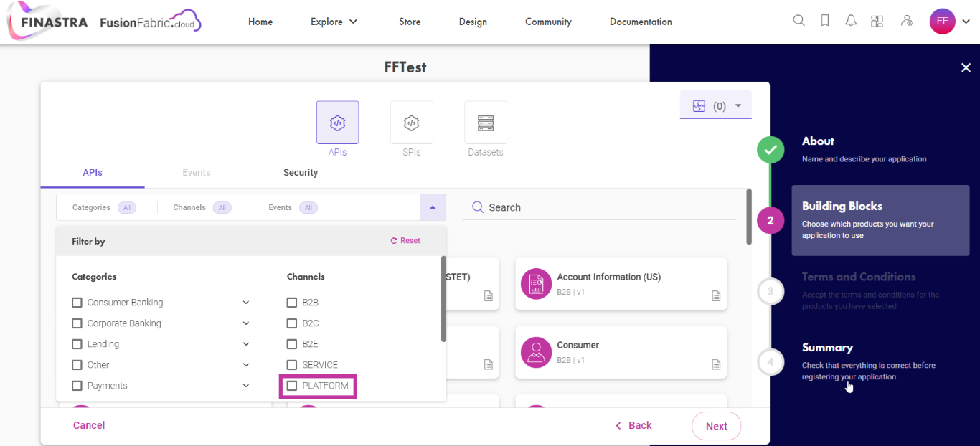The width and height of the screenshot is (980, 446).
Task: Open the selected products (0) dropdown
Action: tap(715, 105)
